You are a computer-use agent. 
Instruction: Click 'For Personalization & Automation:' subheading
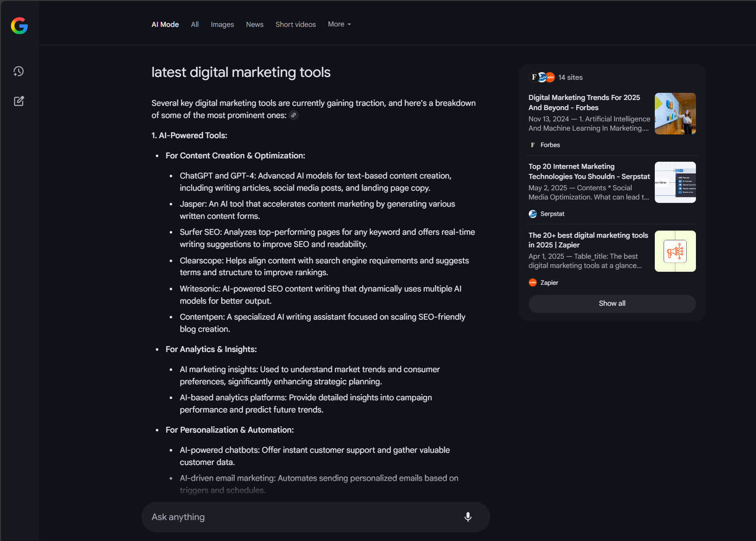(229, 430)
